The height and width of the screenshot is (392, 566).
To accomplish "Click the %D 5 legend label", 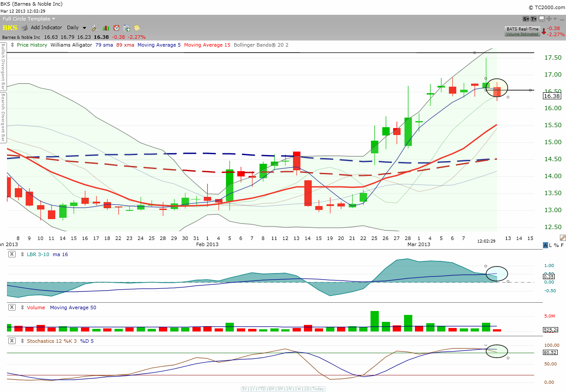I will pyautogui.click(x=86, y=341).
